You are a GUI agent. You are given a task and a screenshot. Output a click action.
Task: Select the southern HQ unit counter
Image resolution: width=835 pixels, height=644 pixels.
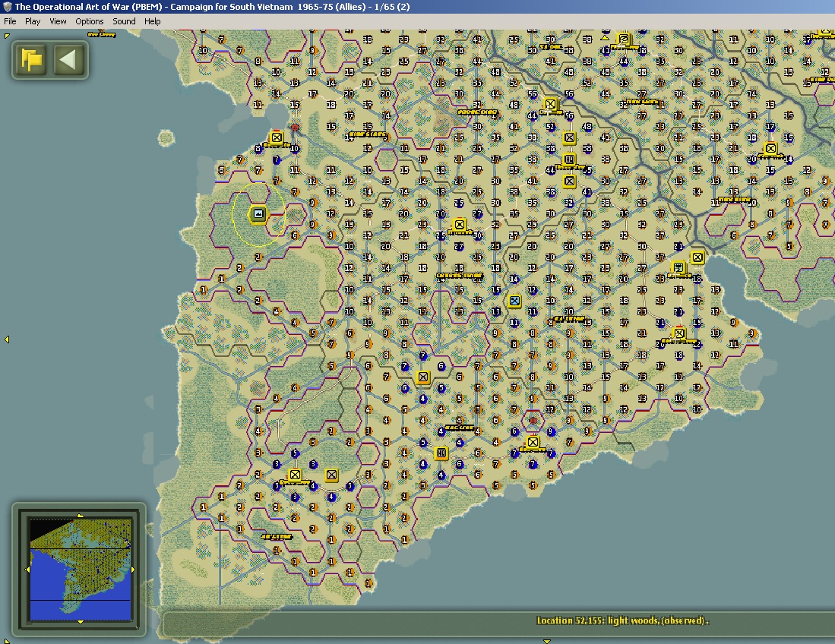coord(441,453)
